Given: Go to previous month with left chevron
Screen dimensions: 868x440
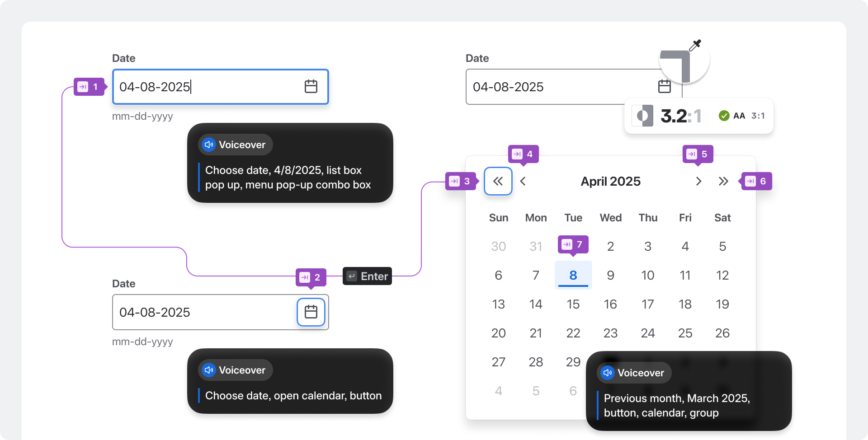Looking at the screenshot, I should pos(523,181).
